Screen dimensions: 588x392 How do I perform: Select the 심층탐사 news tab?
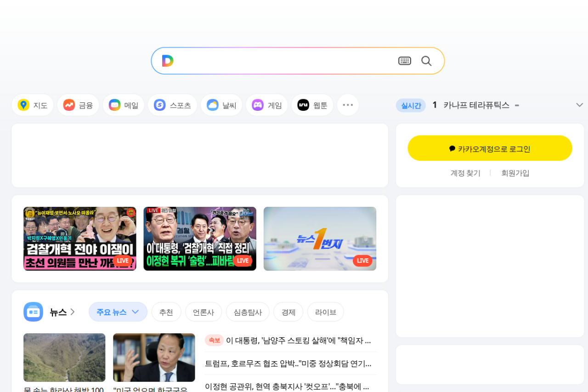tap(248, 312)
